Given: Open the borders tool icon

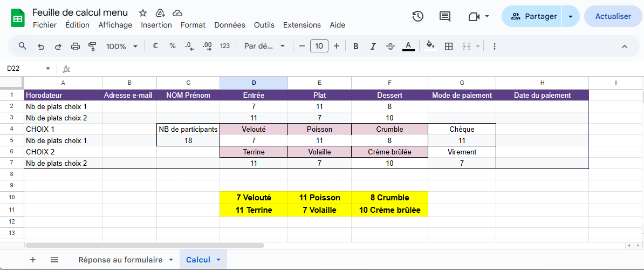Looking at the screenshot, I should point(448,46).
